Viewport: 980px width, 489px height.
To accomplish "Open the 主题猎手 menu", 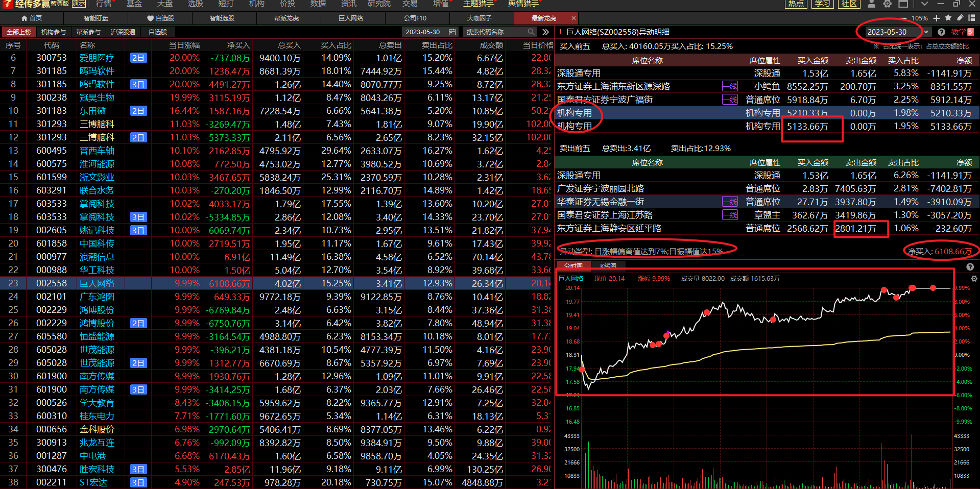I will [479, 4].
